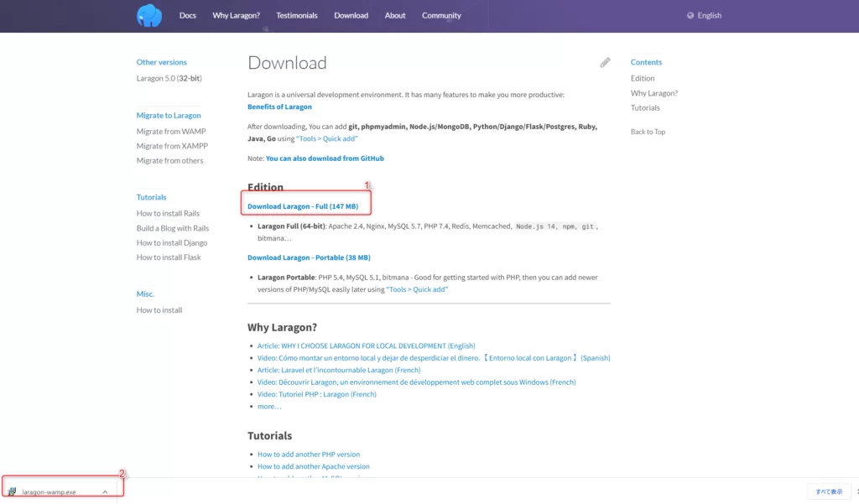Click the Laragon Full (64-bit) description text
The image size is (859, 504).
pos(427,232)
